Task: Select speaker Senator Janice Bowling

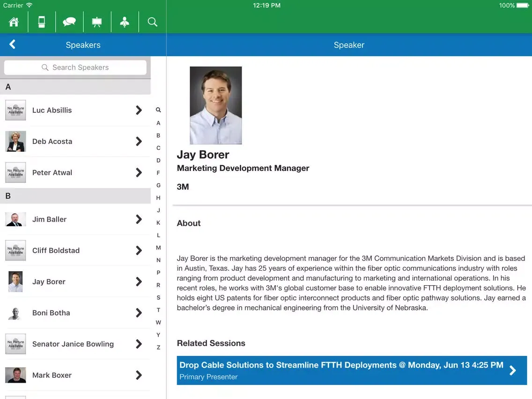Action: (75, 344)
